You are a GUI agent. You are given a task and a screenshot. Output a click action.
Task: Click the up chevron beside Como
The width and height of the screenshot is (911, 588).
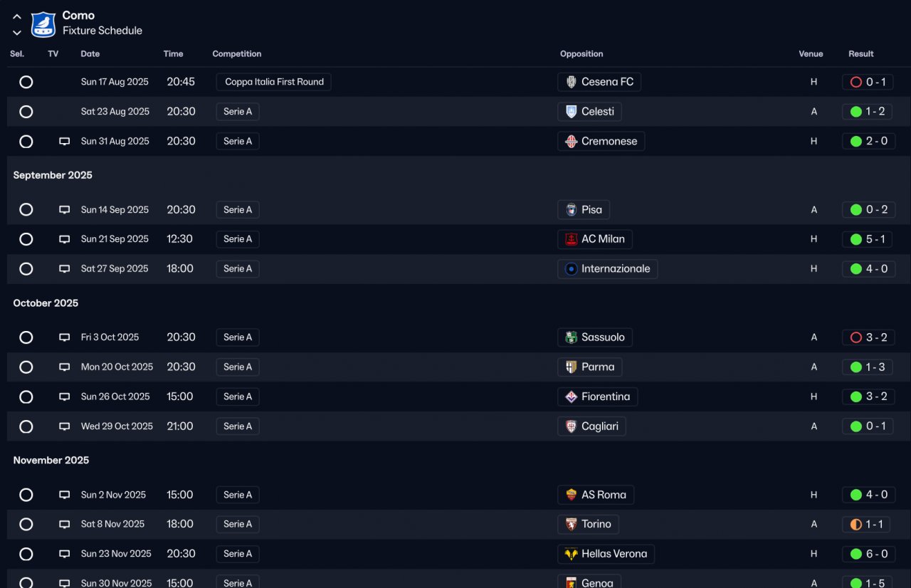[17, 16]
